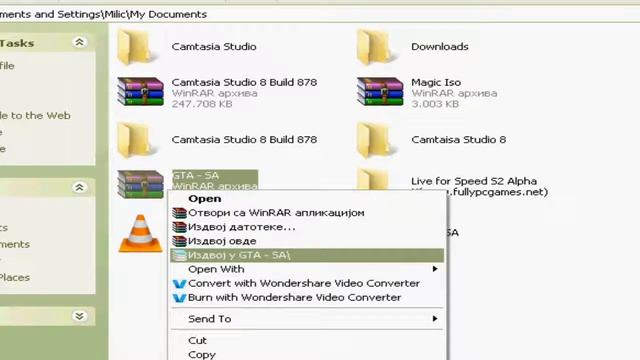Click WinRAR icon beside Отвори са WinRAR апликацијом
This screenshot has width=640, height=360.
pyautogui.click(x=179, y=213)
